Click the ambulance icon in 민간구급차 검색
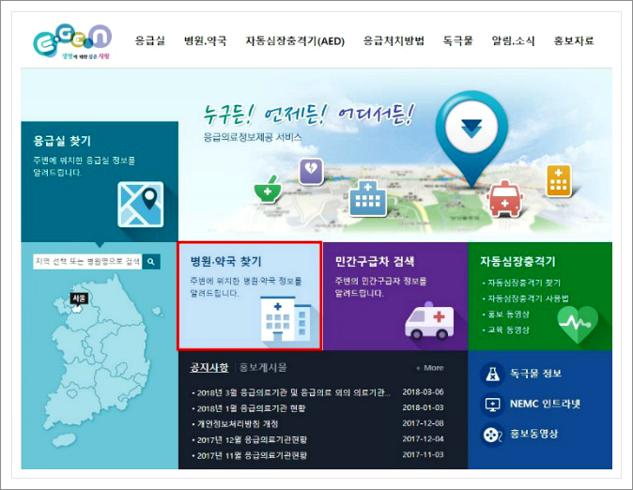 pyautogui.click(x=429, y=320)
